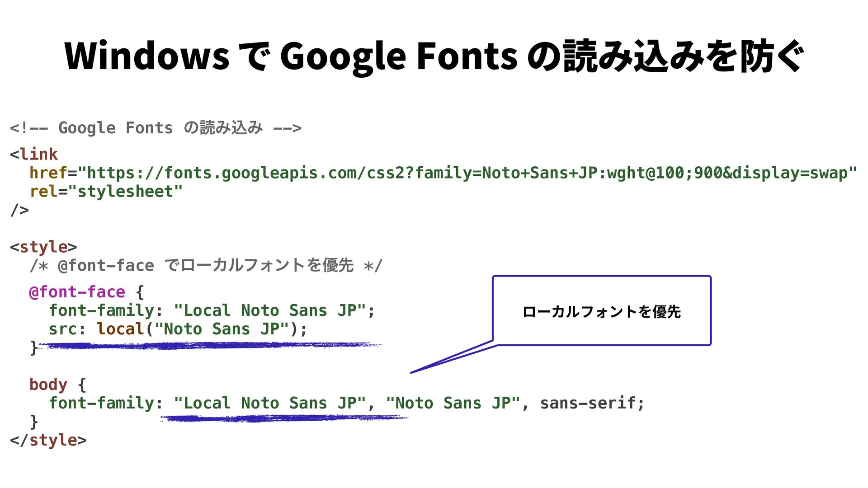Viewport: 868px width, 488px height.
Task: Click the blue underline below the src line
Action: tap(208, 346)
